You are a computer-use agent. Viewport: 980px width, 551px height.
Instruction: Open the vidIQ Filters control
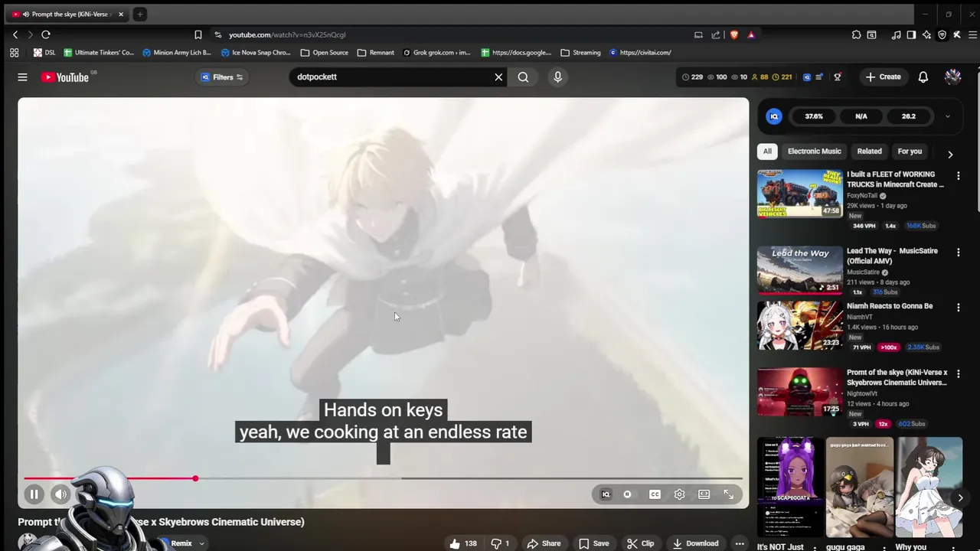[x=222, y=77]
